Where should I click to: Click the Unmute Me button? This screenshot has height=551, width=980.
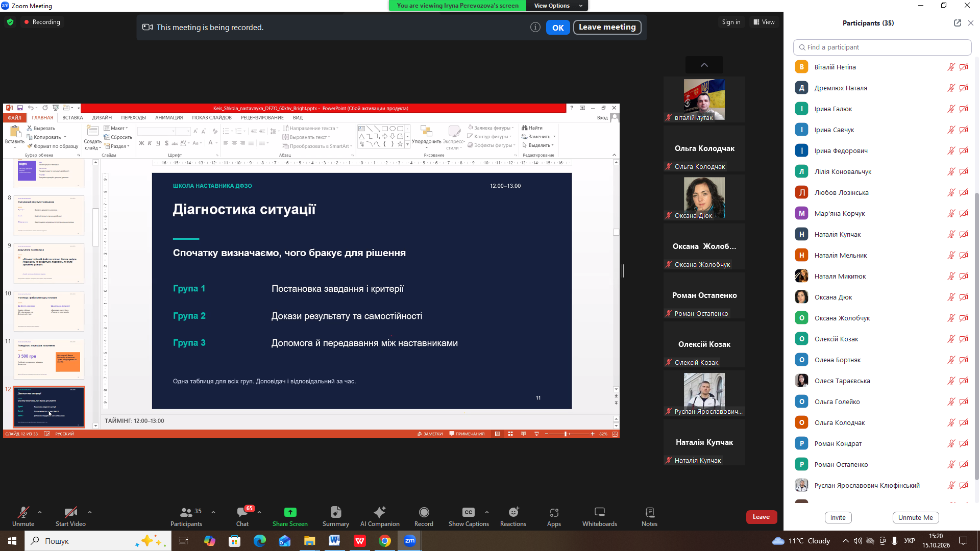916,517
